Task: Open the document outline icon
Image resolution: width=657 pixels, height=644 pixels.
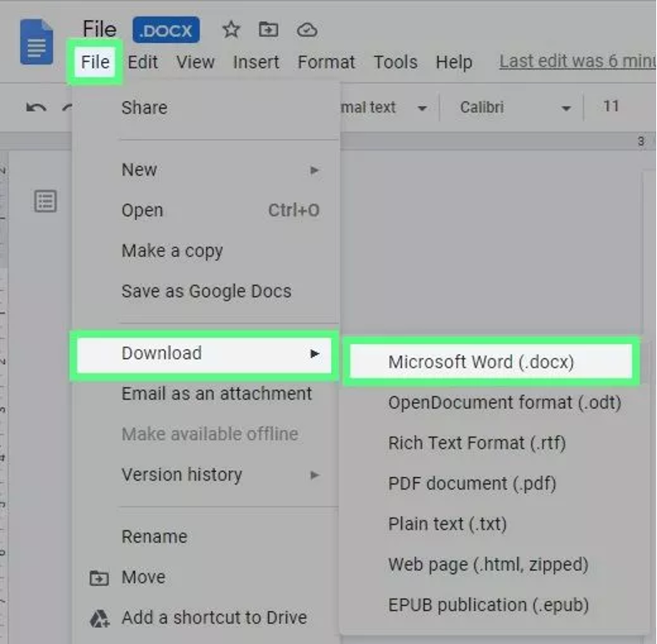Action: coord(45,201)
